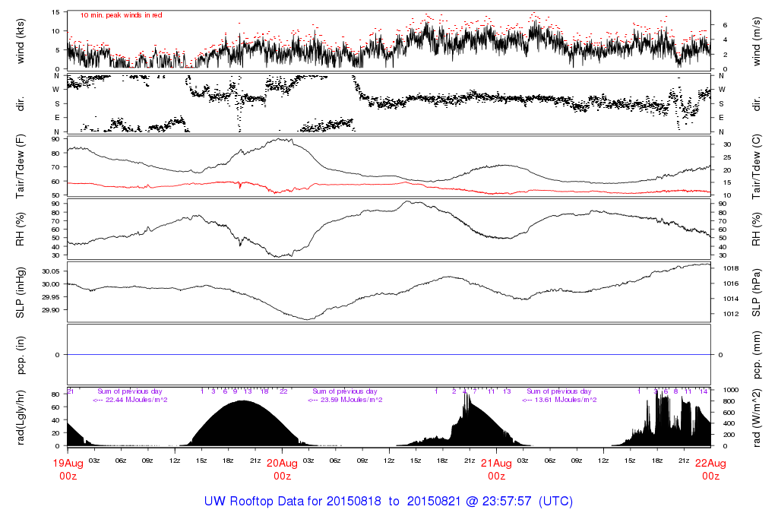Viewport: 778px width, 532px height.
Task: Click the 13.61 MJoules/m^2 daily sum text
Action: tap(558, 400)
